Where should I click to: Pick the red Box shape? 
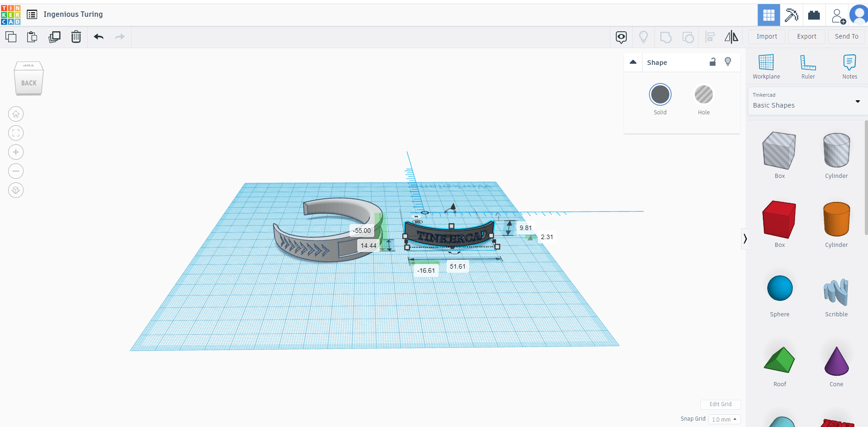[x=779, y=220]
